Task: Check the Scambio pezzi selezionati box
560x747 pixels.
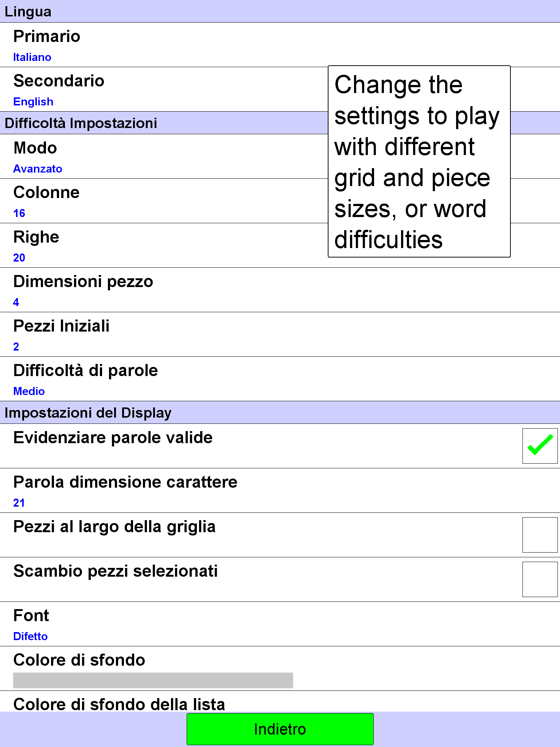Action: pyautogui.click(x=540, y=579)
